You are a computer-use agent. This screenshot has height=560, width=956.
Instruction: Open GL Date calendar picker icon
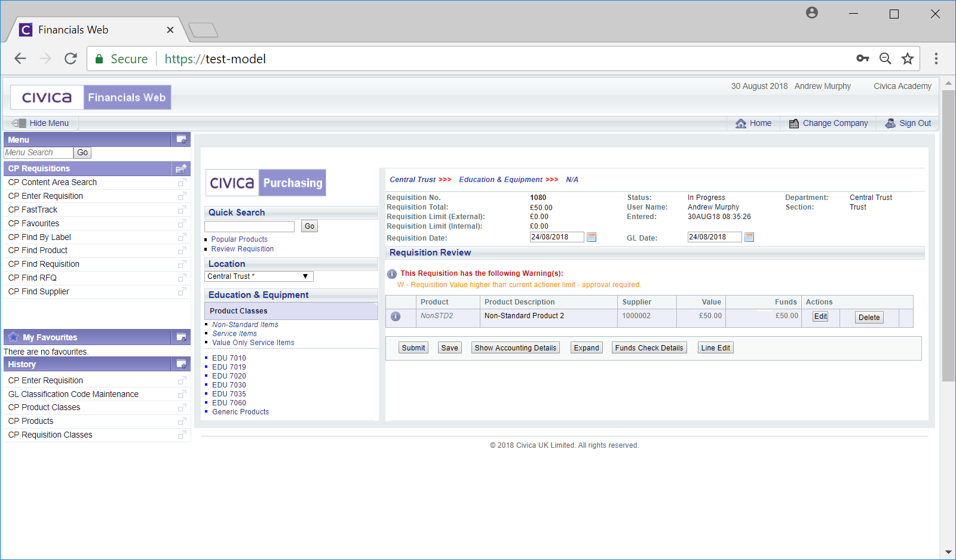(x=749, y=237)
